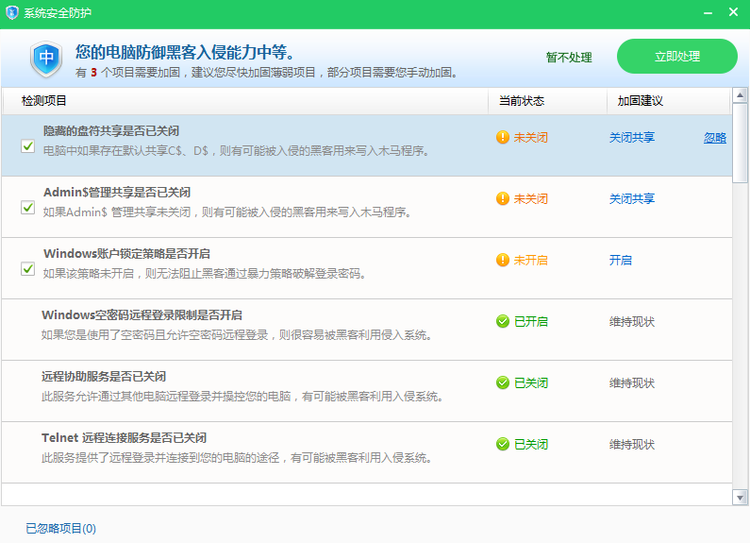Click 开启 for the account lockout policy
Image resolution: width=750 pixels, height=543 pixels.
tap(620, 260)
